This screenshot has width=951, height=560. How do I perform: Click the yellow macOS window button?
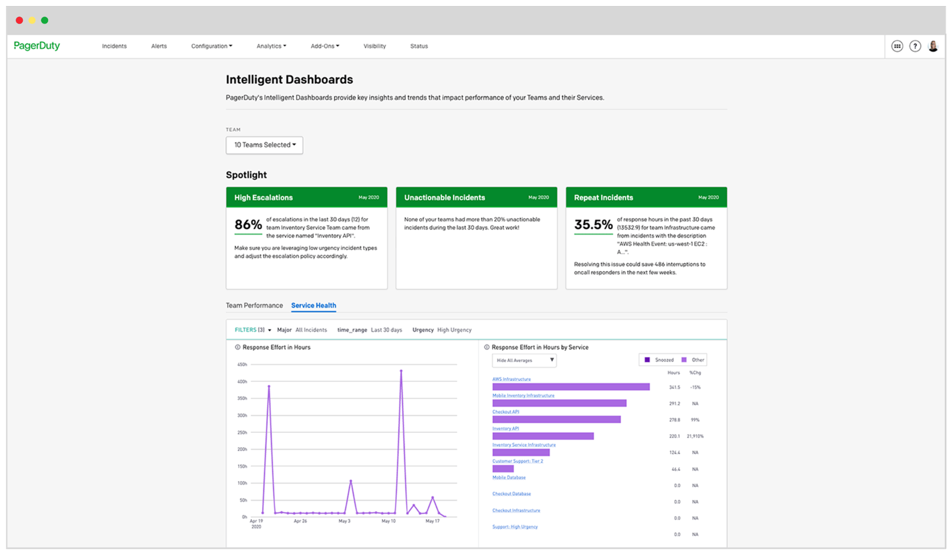(32, 20)
